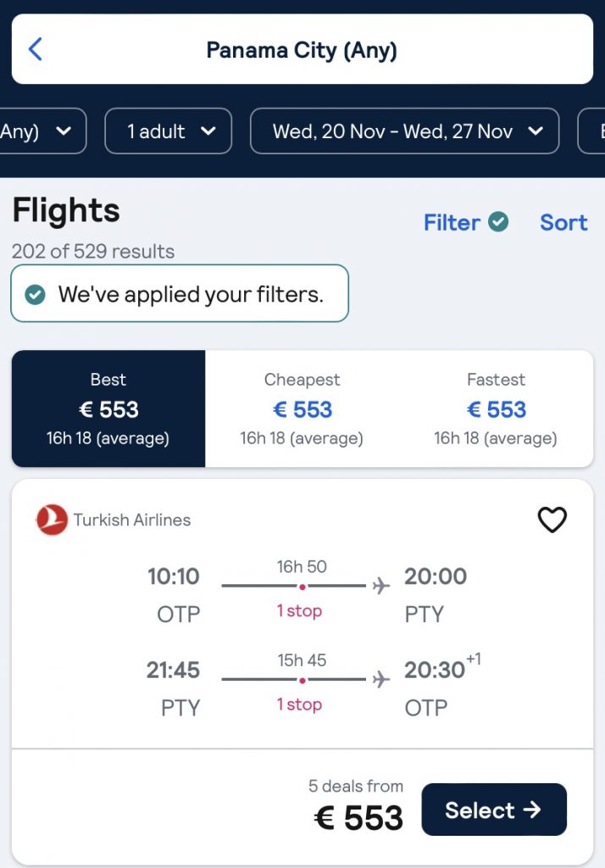
Task: Click the outbound 1 stop indicator dot
Action: pos(302,587)
